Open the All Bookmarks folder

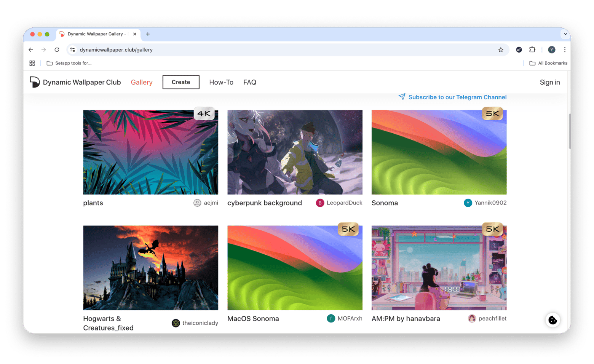(548, 63)
